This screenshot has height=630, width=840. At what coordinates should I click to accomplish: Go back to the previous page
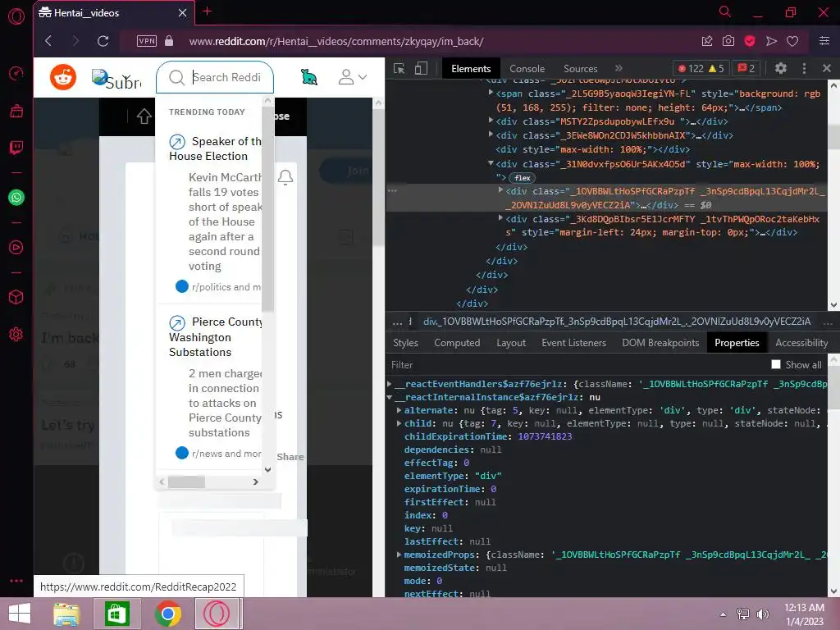coord(48,41)
